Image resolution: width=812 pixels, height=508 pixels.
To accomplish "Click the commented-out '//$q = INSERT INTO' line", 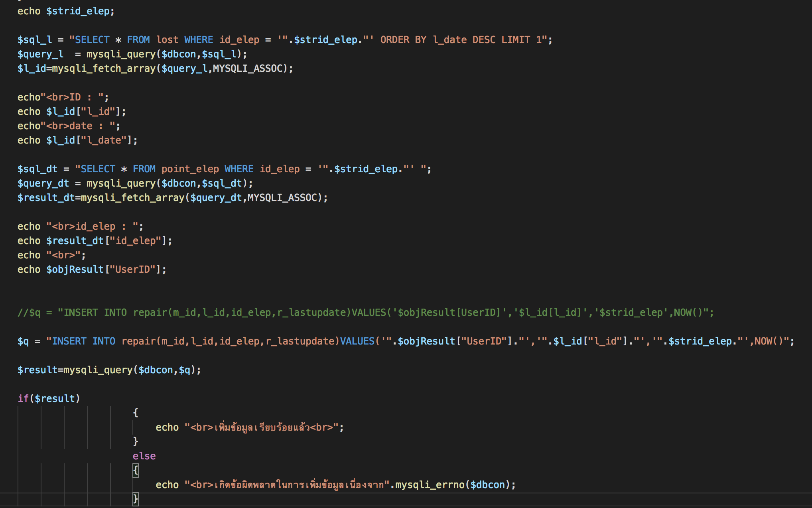I will click(x=365, y=313).
